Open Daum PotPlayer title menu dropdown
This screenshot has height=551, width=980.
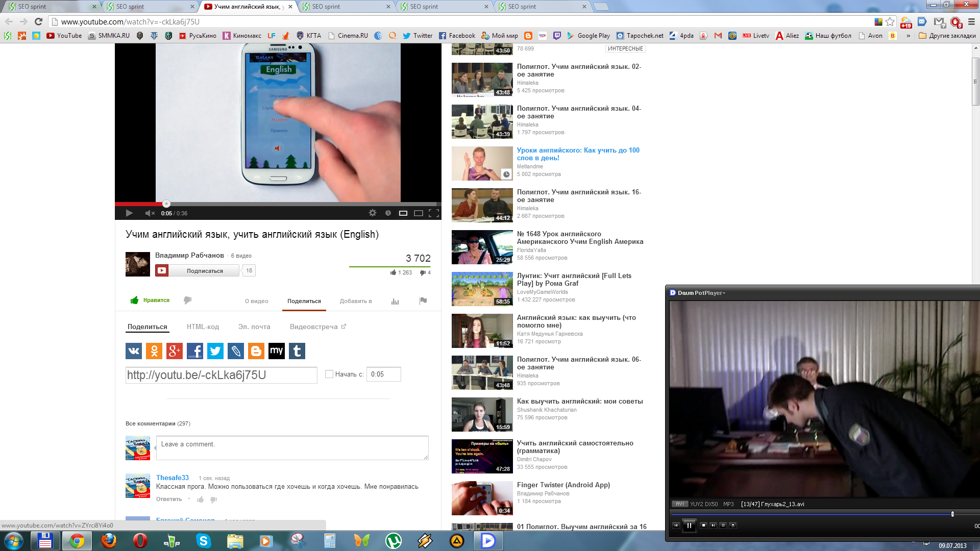[x=701, y=293]
